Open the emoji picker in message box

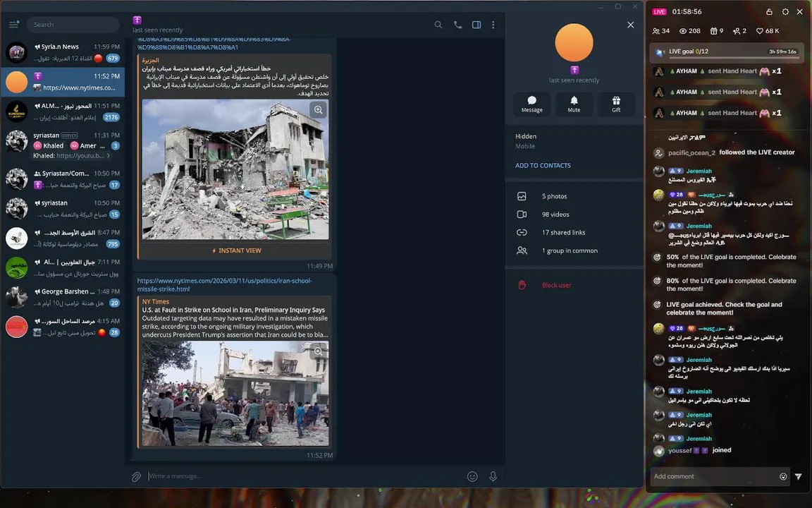click(472, 476)
